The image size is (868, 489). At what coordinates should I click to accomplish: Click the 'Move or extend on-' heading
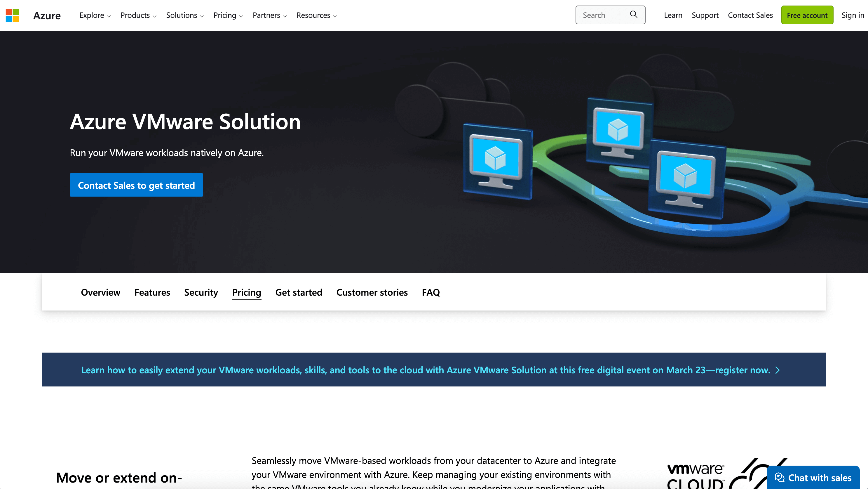[118, 478]
